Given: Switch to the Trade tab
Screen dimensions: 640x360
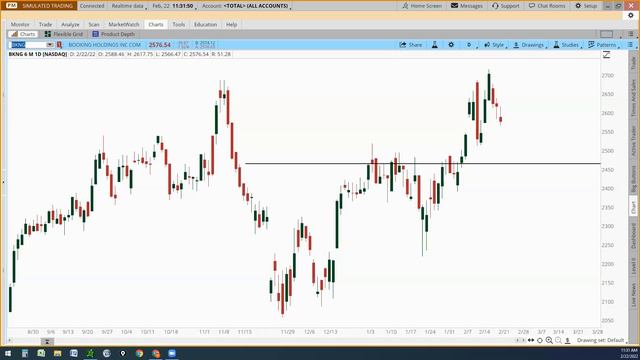Looking at the screenshot, I should (x=45, y=24).
